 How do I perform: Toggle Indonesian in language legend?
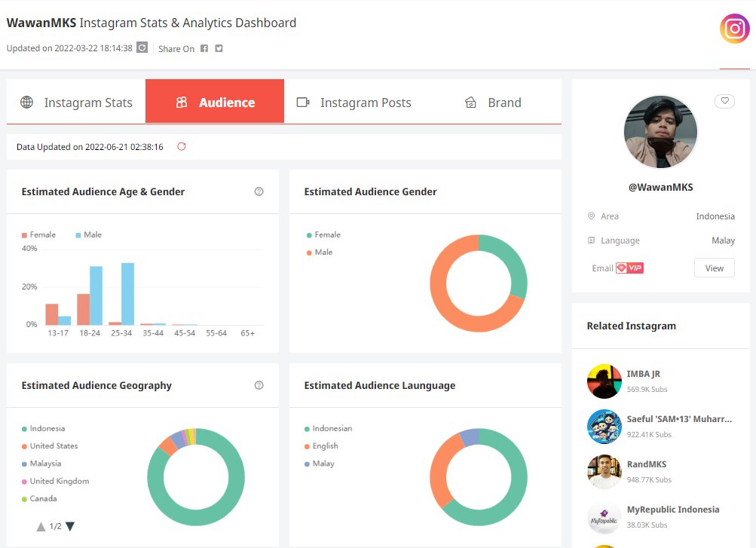328,428
